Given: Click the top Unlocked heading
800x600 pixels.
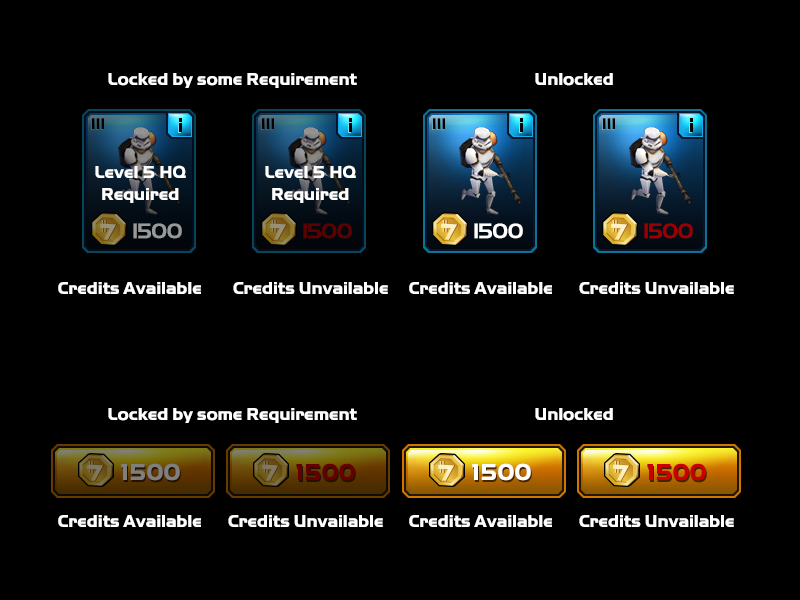Looking at the screenshot, I should 574,80.
